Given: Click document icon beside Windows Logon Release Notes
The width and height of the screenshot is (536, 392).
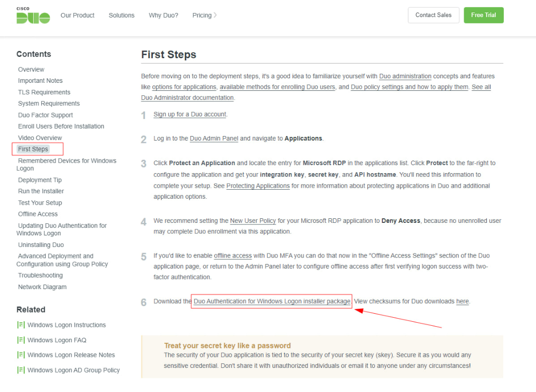Looking at the screenshot, I should pyautogui.click(x=21, y=355).
